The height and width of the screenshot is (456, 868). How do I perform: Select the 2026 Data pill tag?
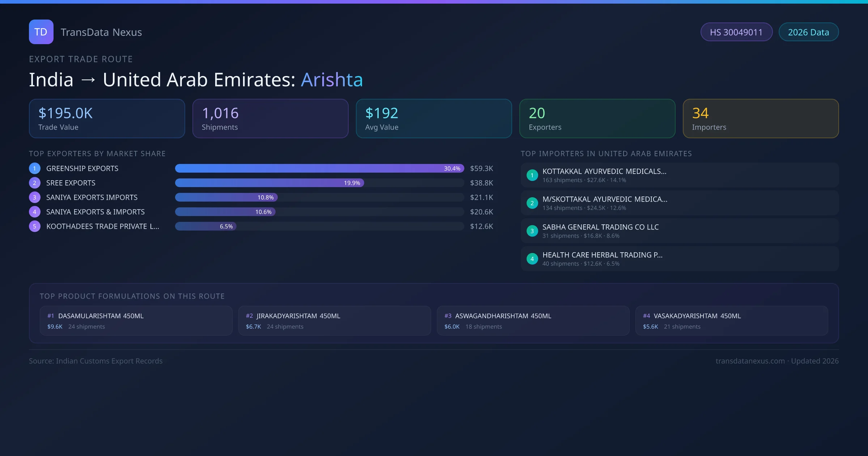tap(808, 32)
